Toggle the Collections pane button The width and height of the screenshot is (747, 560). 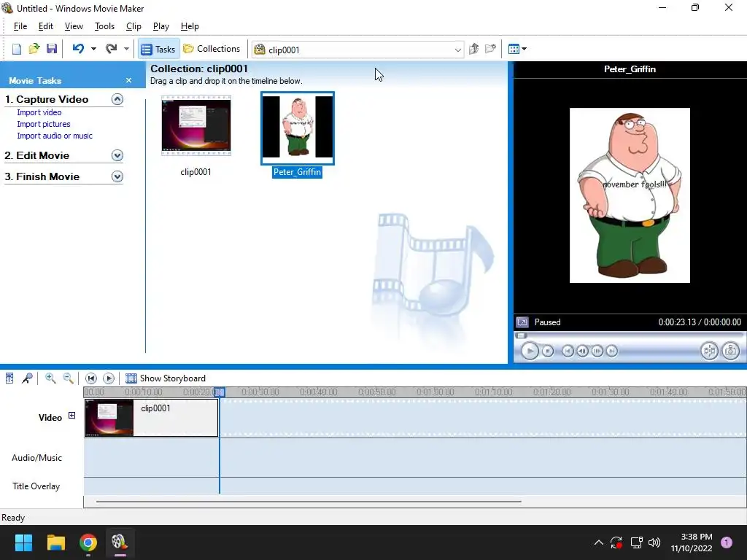pos(212,49)
